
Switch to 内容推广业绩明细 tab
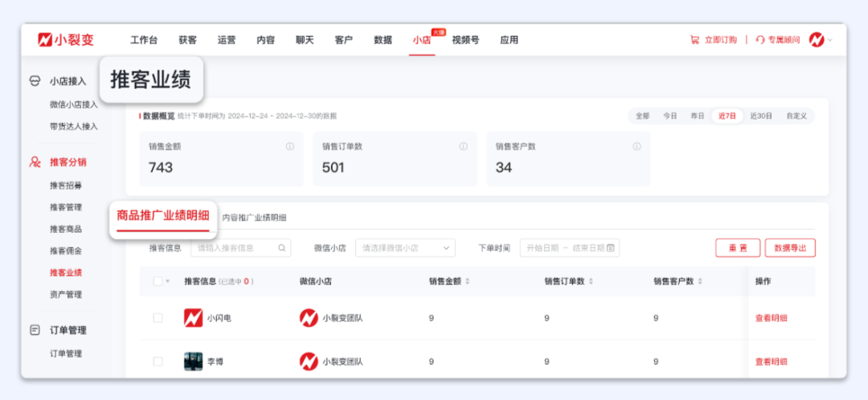tap(254, 218)
